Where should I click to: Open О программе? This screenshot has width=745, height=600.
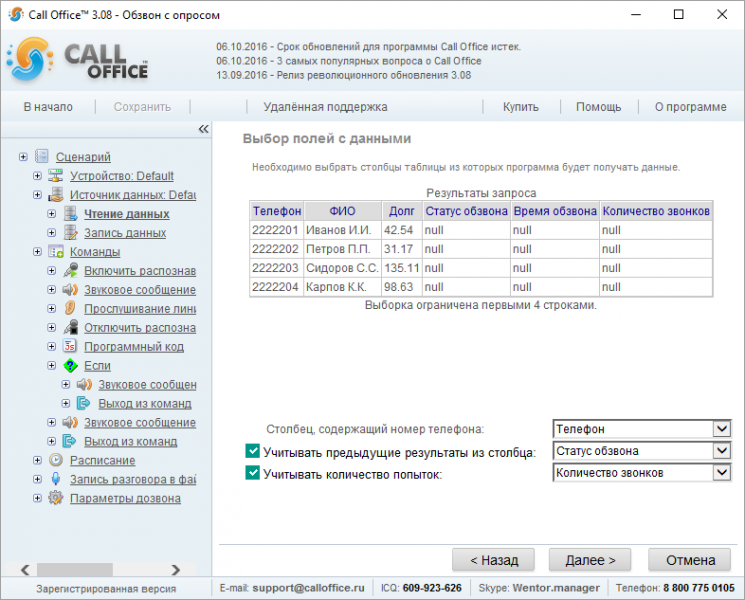(x=690, y=107)
